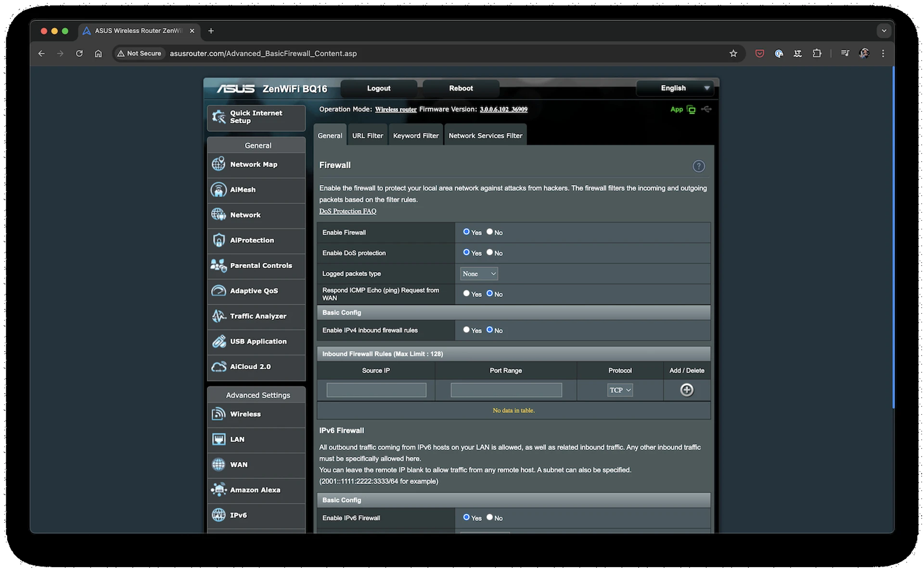Click the Port Range input field

506,390
